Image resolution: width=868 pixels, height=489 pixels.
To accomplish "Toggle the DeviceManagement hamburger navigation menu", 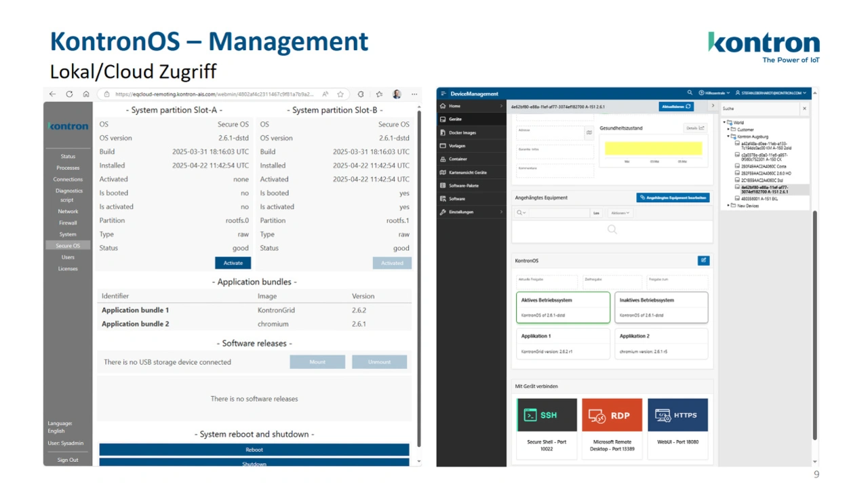I will [x=443, y=94].
